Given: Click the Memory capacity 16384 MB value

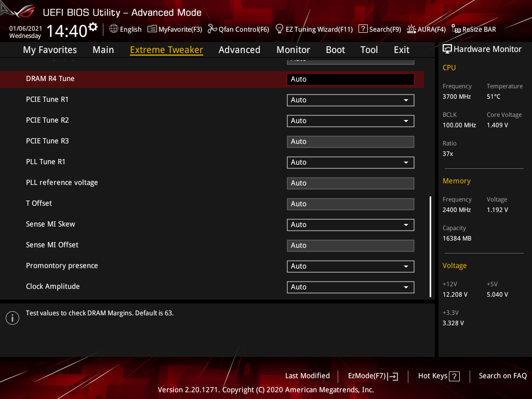Looking at the screenshot, I should coord(457,238).
